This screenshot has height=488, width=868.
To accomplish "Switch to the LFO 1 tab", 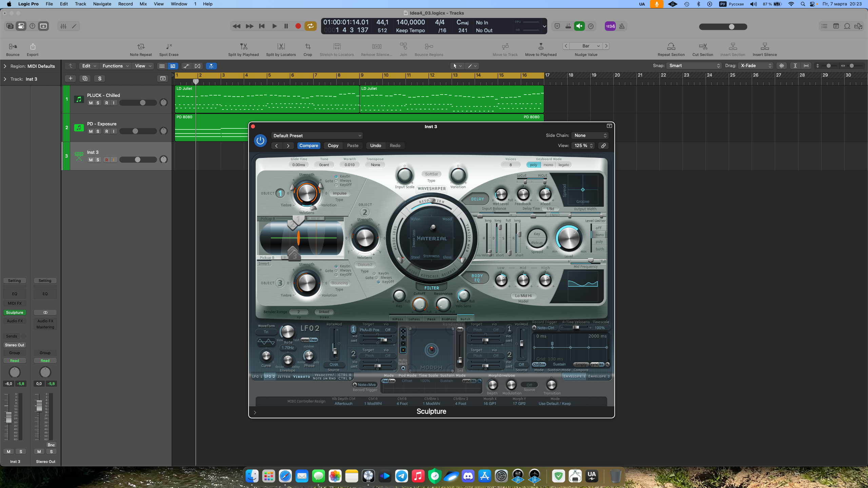I will 257,377.
